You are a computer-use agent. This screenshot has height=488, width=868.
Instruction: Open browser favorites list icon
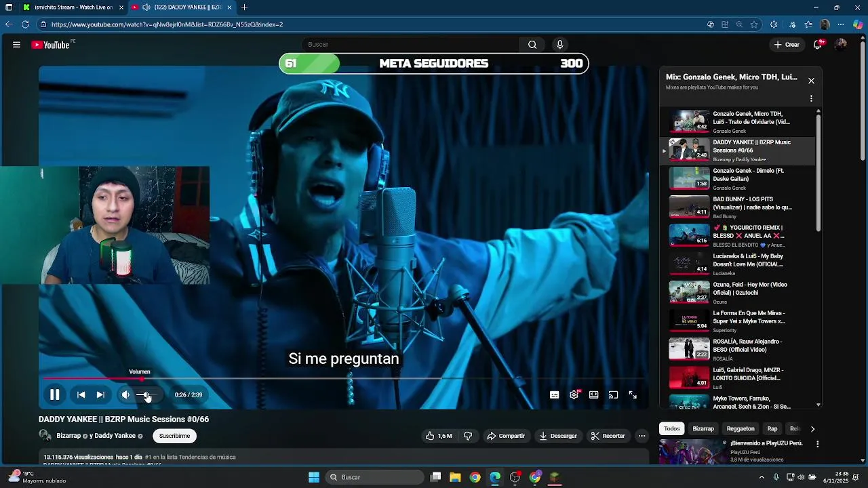tap(808, 24)
